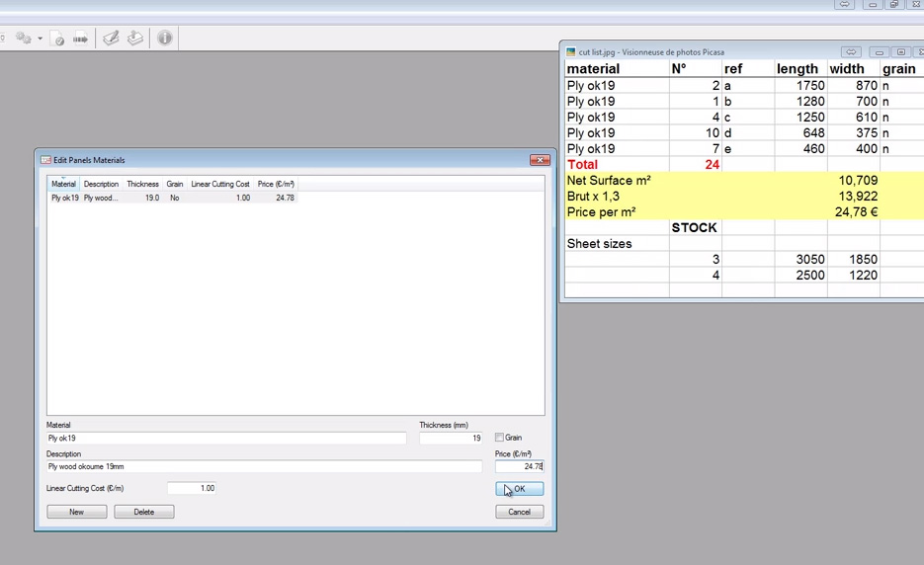Click the 'STOCK' heading in cut list
Viewport: 924px width, 565px height.
pyautogui.click(x=694, y=228)
